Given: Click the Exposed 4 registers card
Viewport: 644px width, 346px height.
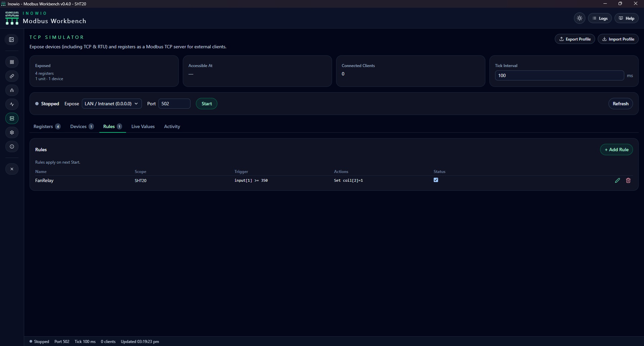Looking at the screenshot, I should (x=104, y=71).
